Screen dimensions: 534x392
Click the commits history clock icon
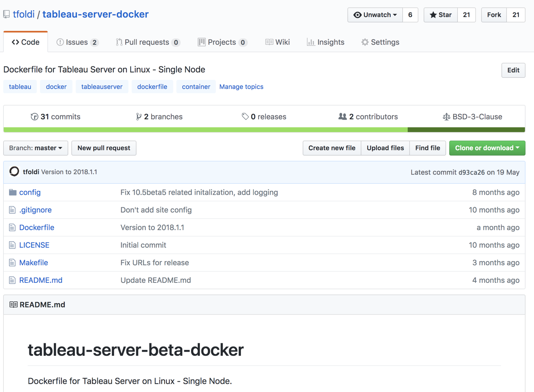coord(34,117)
